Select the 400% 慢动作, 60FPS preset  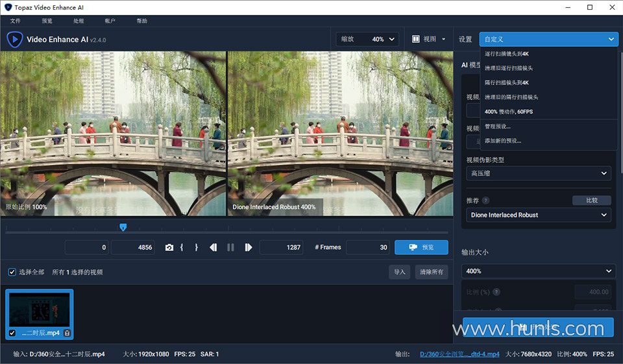pyautogui.click(x=509, y=112)
